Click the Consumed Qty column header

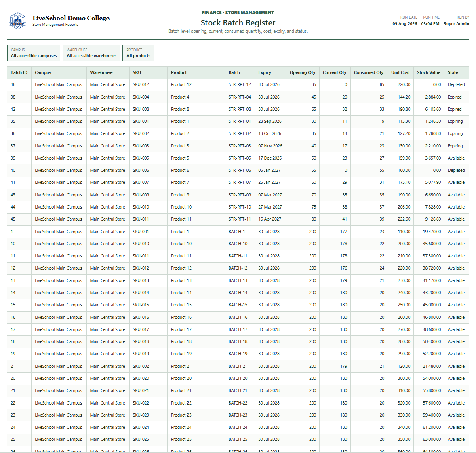tap(369, 73)
